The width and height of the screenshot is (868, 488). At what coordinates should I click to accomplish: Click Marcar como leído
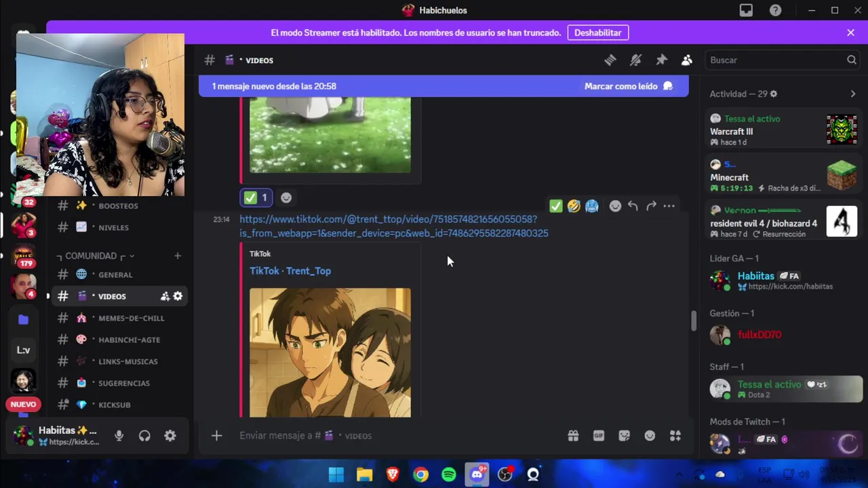point(628,86)
